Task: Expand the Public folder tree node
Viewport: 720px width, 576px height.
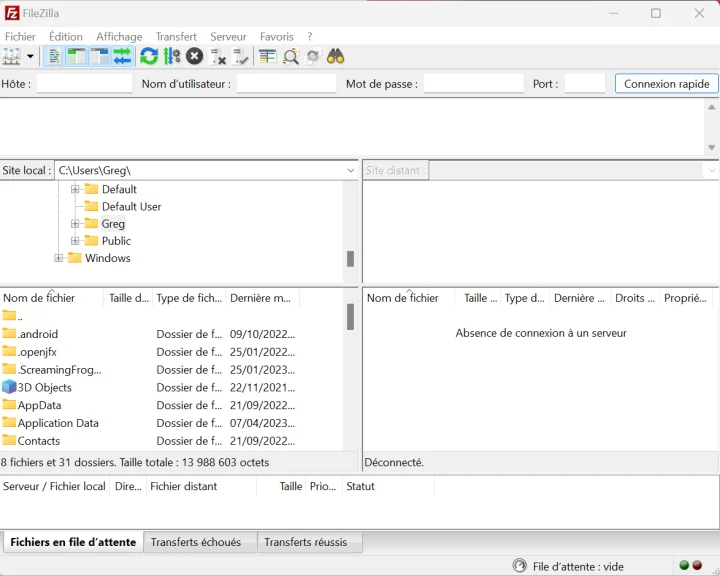Action: tap(75, 241)
